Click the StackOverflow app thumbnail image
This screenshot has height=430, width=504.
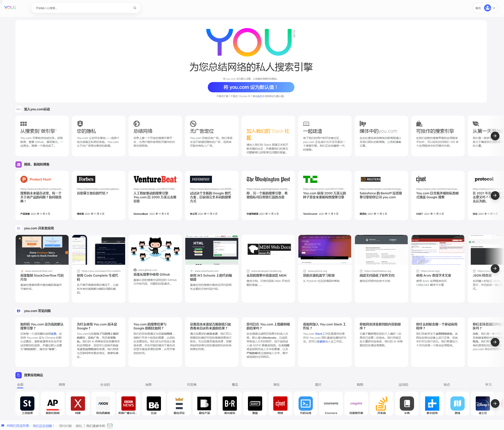pyautogui.click(x=42, y=250)
